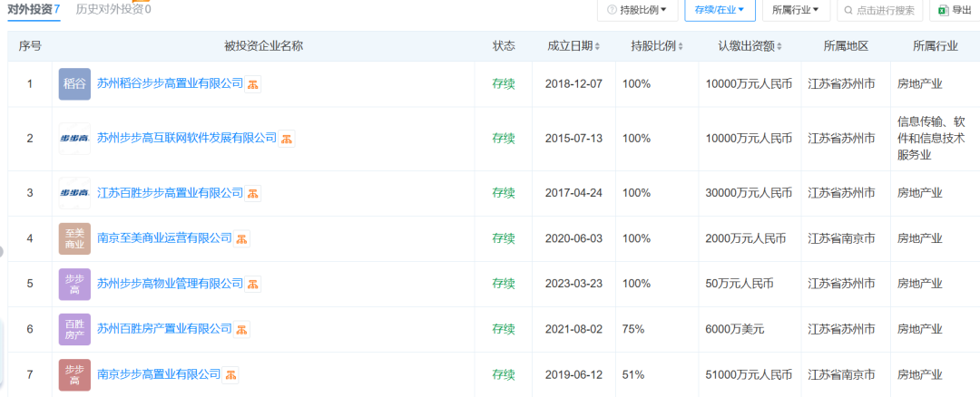Open the 南京步步高置业有限公司 company link
The image size is (980, 397).
coord(159,374)
